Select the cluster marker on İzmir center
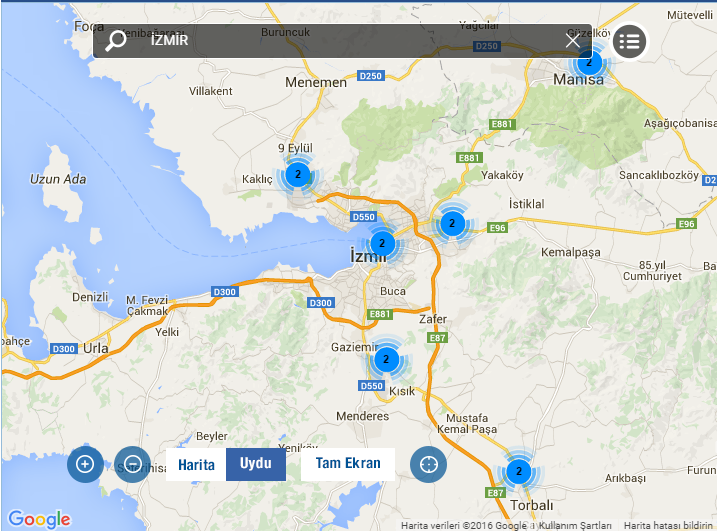Screen dimensions: 717x531 (382, 244)
